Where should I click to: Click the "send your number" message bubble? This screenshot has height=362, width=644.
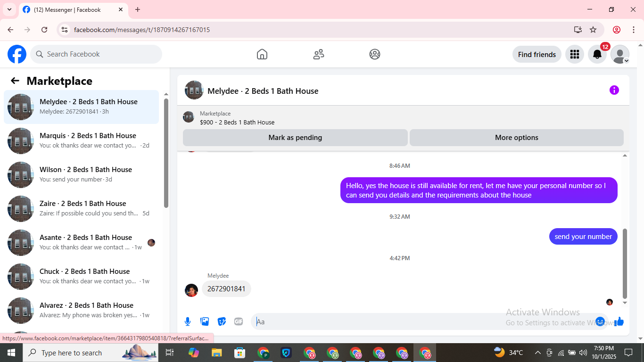[x=583, y=237]
